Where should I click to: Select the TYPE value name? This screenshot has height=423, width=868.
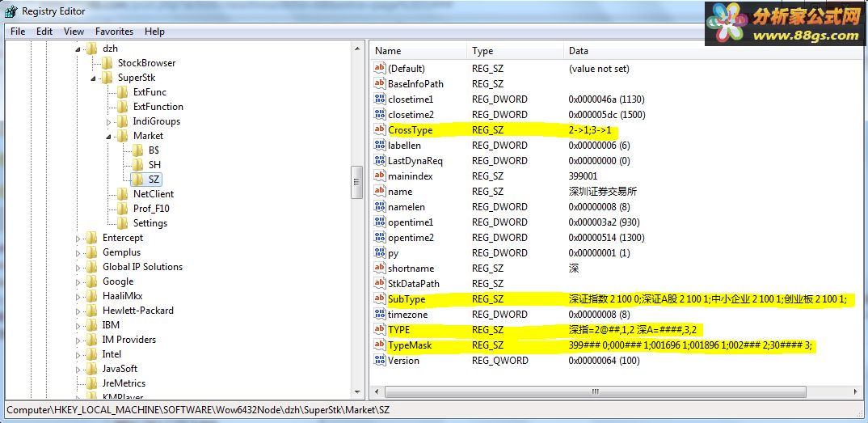click(398, 330)
